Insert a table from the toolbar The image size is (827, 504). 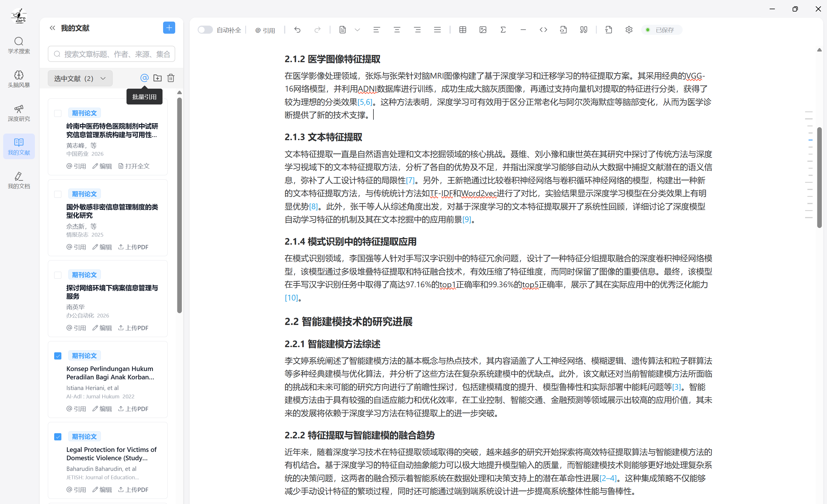462,30
